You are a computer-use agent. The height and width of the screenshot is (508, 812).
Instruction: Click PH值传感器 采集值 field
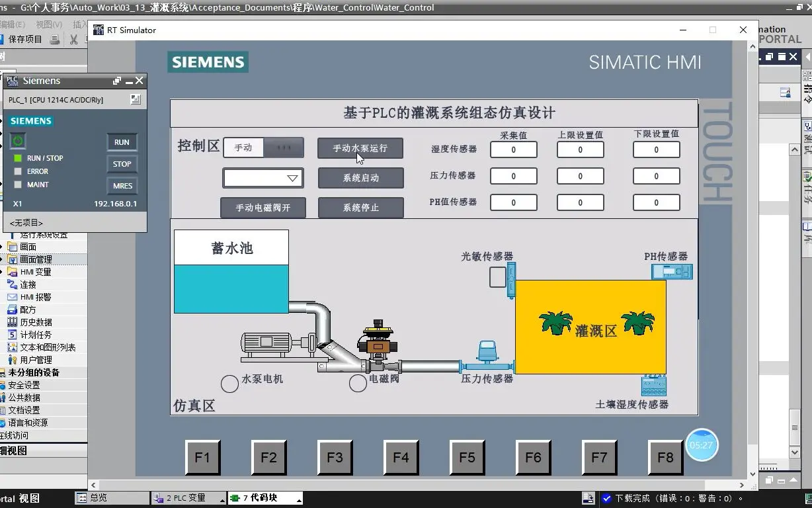[x=514, y=202]
